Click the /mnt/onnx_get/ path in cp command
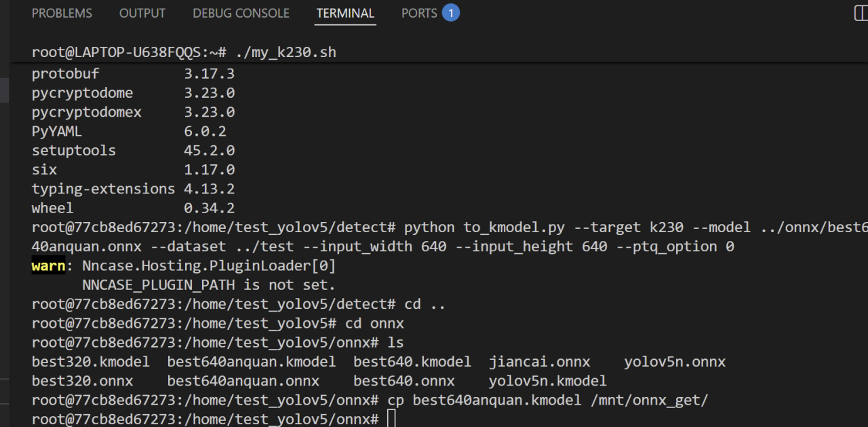Image resolution: width=868 pixels, height=427 pixels. pyautogui.click(x=649, y=401)
